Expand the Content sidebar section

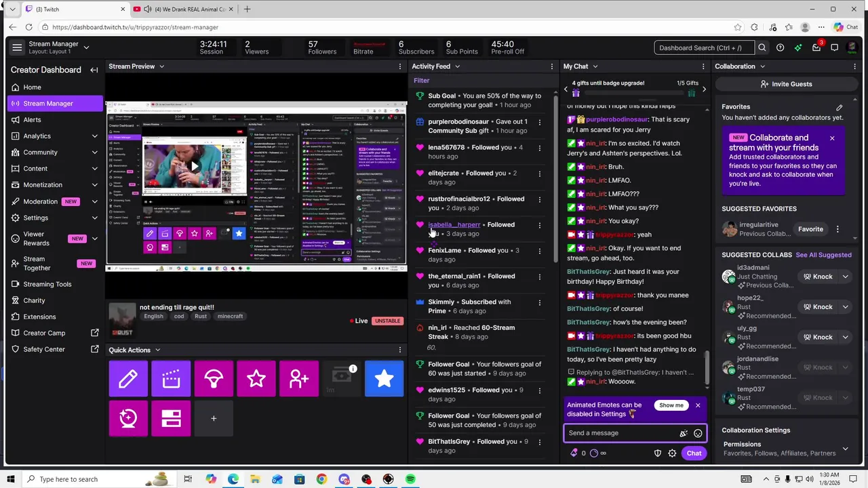coord(95,169)
